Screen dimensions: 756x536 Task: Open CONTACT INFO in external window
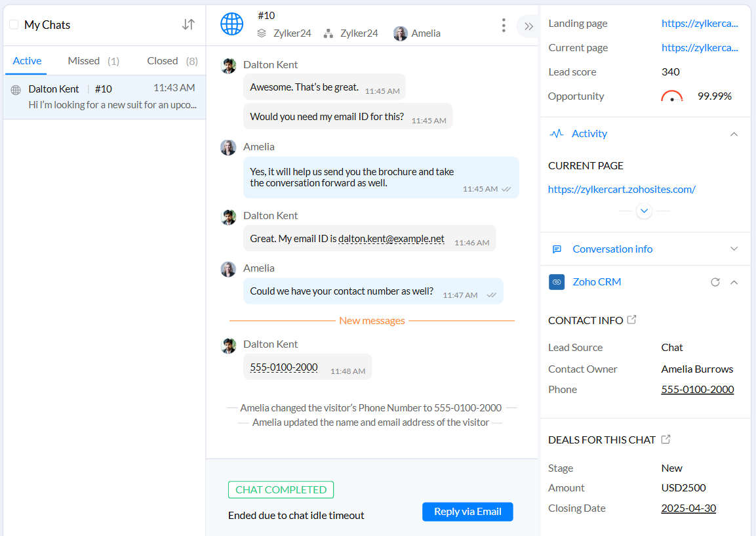pyautogui.click(x=631, y=320)
